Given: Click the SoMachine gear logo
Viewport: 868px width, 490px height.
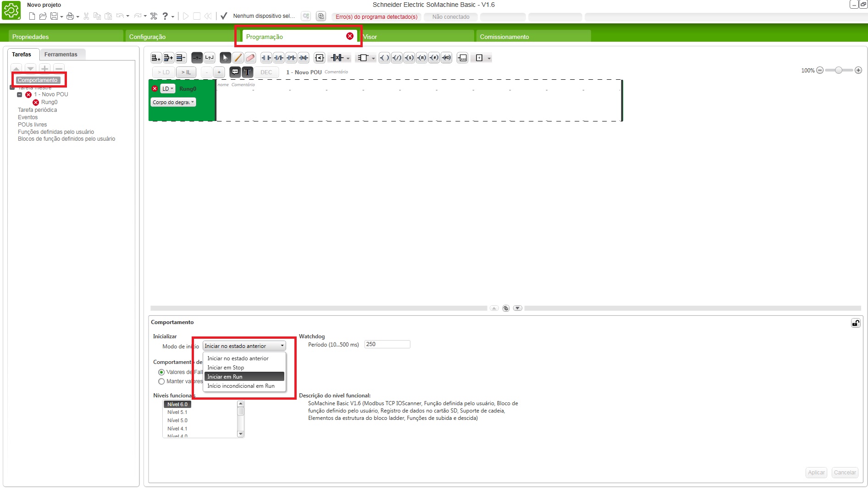Looking at the screenshot, I should (11, 10).
